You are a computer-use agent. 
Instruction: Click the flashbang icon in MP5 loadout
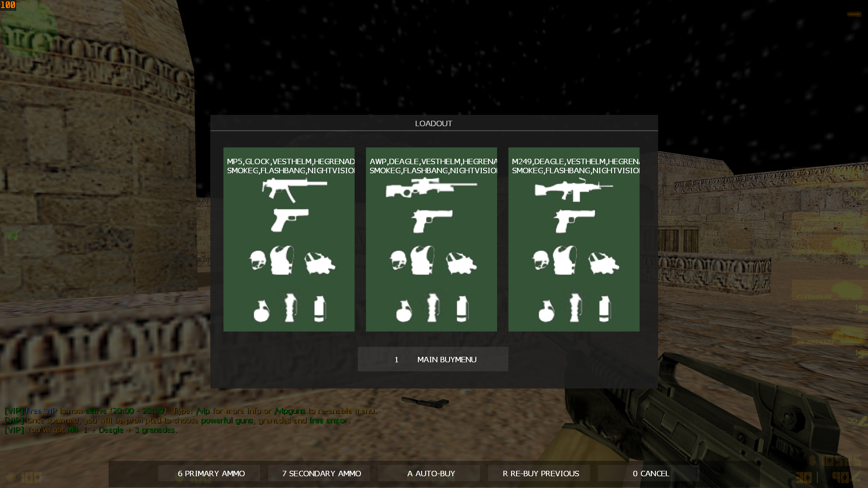290,308
